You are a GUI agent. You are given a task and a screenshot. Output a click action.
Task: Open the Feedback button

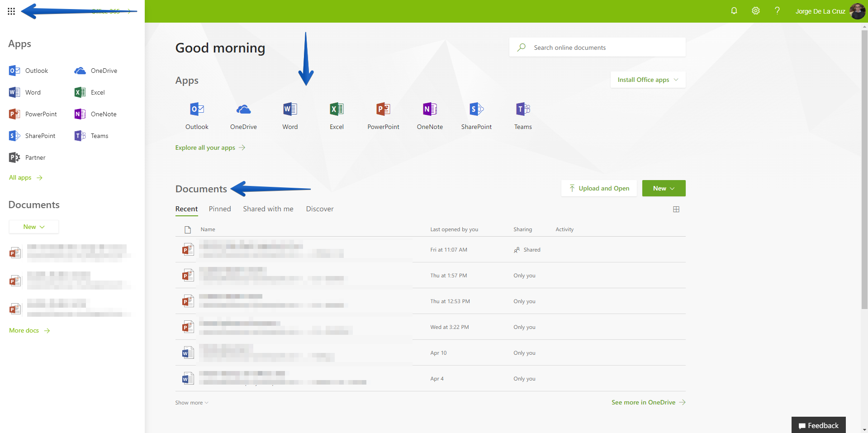819,425
